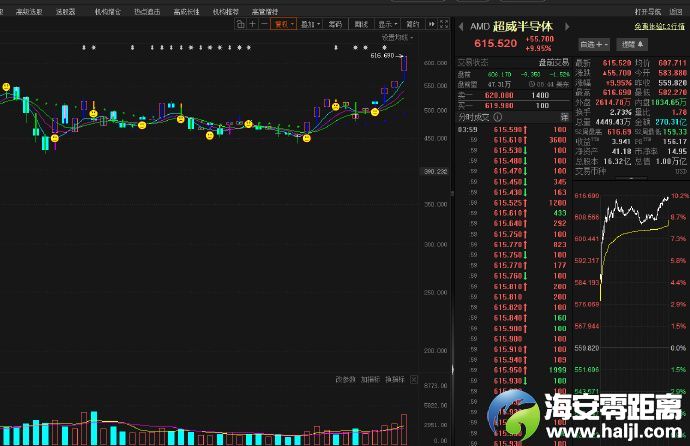The height and width of the screenshot is (446, 690).
Task: Open the 高级选股 menu
Action: (x=29, y=12)
